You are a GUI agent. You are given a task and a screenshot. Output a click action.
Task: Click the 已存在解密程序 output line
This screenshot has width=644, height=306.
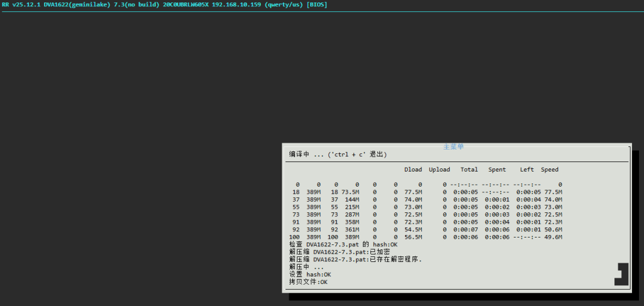[x=355, y=260]
